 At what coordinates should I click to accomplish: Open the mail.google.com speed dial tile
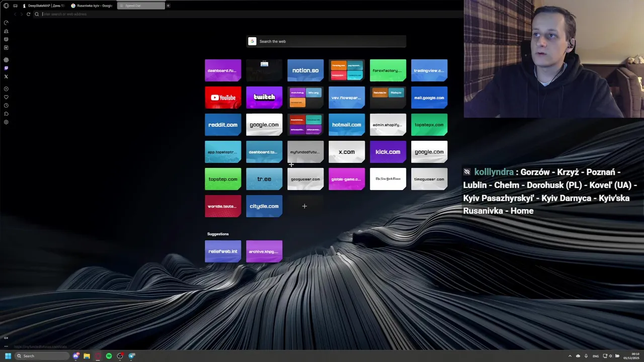point(429,98)
